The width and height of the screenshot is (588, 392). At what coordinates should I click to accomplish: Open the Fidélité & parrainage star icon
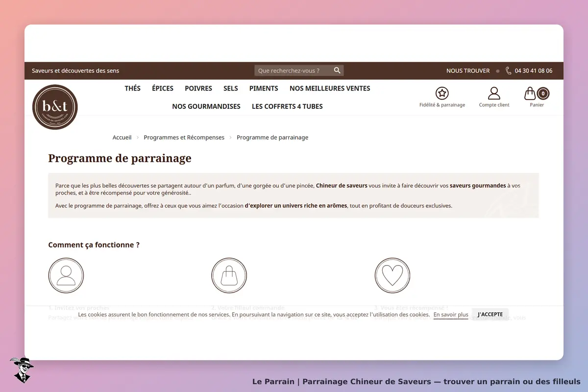[x=442, y=93]
